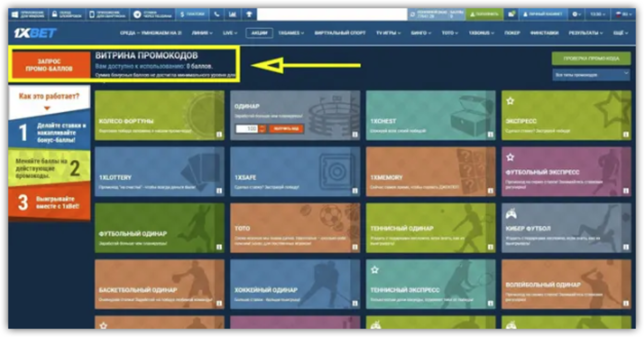Click the 1XBET logo
This screenshot has width=644, height=337.
click(x=35, y=33)
